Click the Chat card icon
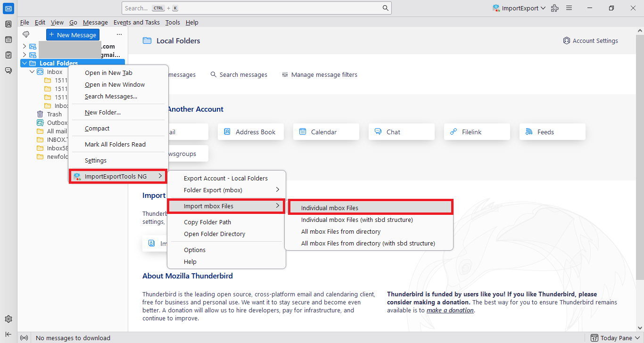644x343 pixels. click(378, 132)
